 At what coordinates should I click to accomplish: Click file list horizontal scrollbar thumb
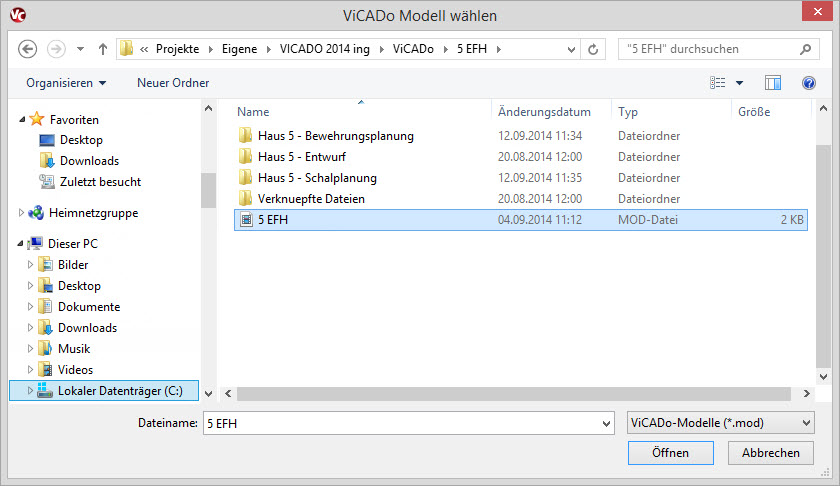pos(513,394)
